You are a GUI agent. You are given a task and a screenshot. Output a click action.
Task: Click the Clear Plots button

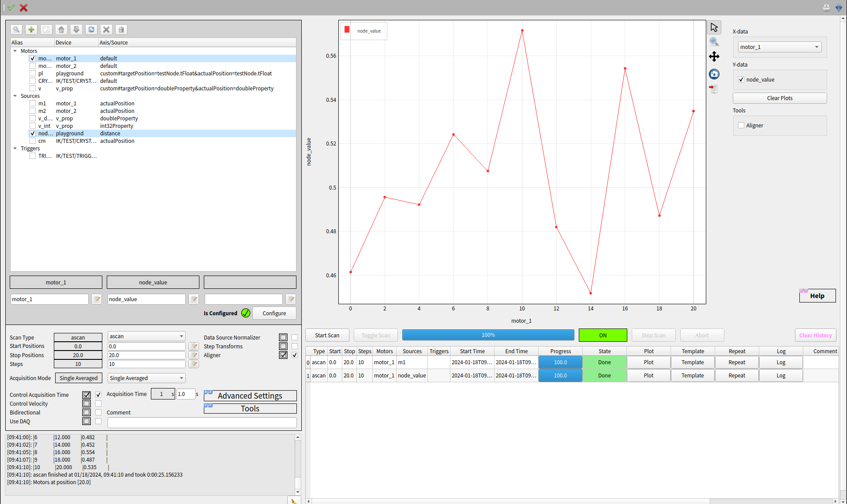(780, 98)
